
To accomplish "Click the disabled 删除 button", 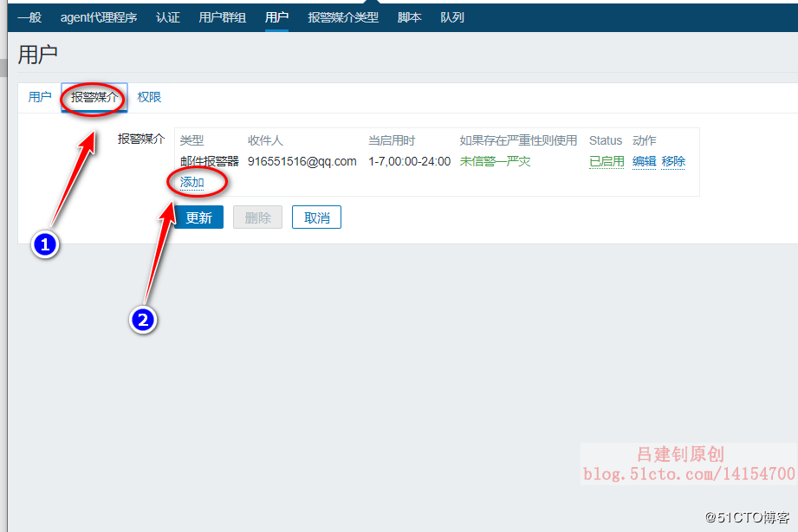I will click(x=257, y=217).
